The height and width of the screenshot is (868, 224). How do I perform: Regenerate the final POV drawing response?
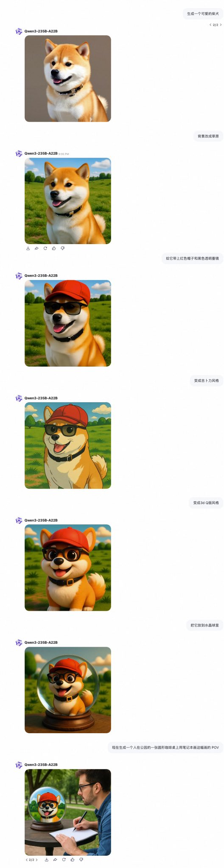pyautogui.click(x=64, y=860)
